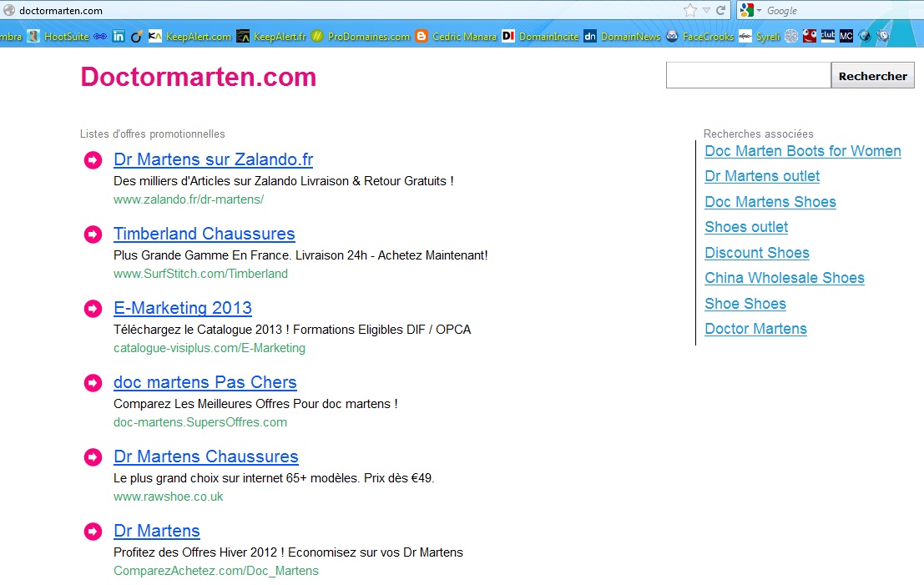Click the 'MC' bookmark icon
924x585 pixels.
[846, 37]
